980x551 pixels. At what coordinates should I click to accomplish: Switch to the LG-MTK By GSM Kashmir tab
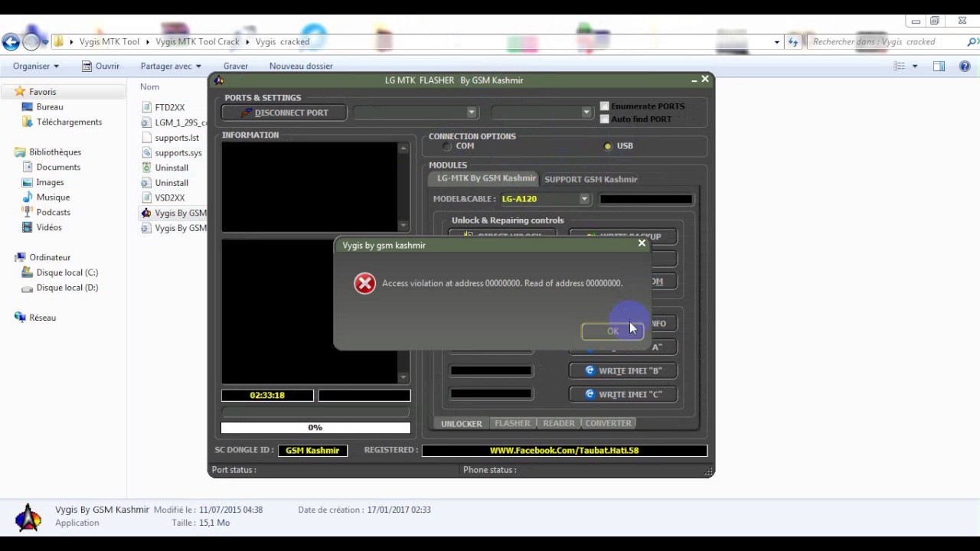(x=486, y=178)
